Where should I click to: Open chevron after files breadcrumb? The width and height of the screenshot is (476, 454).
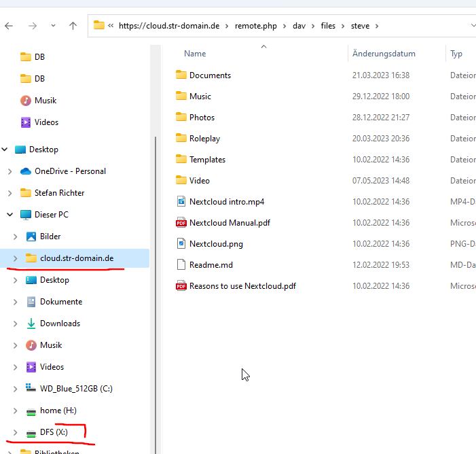pyautogui.click(x=343, y=26)
